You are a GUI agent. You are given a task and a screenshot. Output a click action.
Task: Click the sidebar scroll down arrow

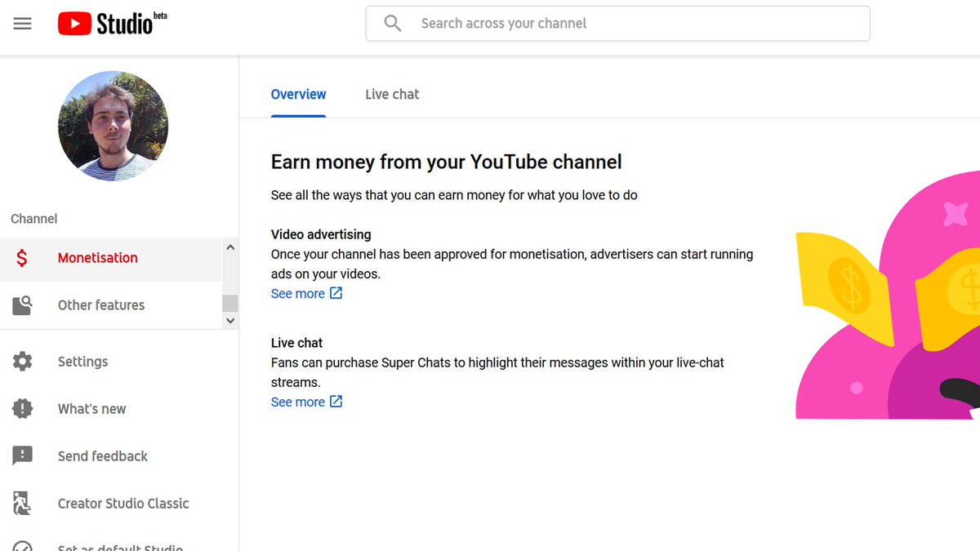[230, 321]
